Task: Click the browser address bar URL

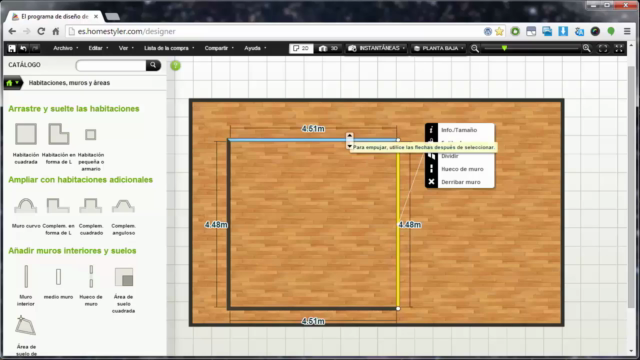Action: (x=127, y=31)
